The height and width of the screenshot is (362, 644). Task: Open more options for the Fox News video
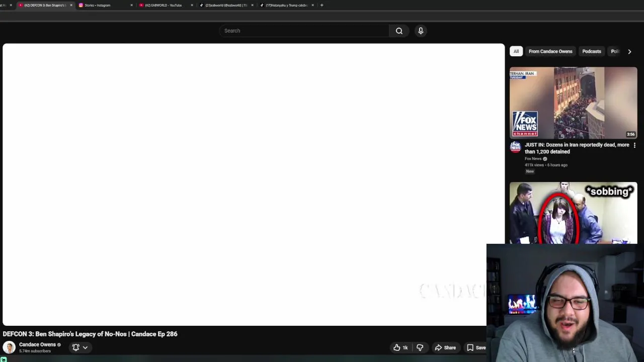(634, 145)
